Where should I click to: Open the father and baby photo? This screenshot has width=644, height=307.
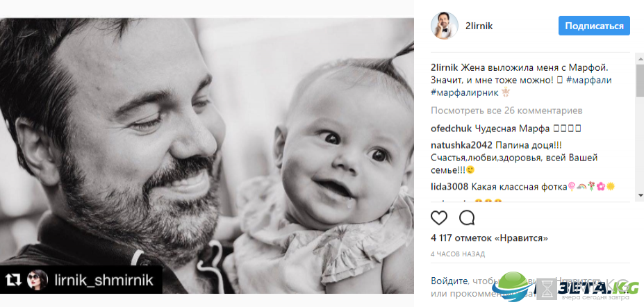pos(207,156)
